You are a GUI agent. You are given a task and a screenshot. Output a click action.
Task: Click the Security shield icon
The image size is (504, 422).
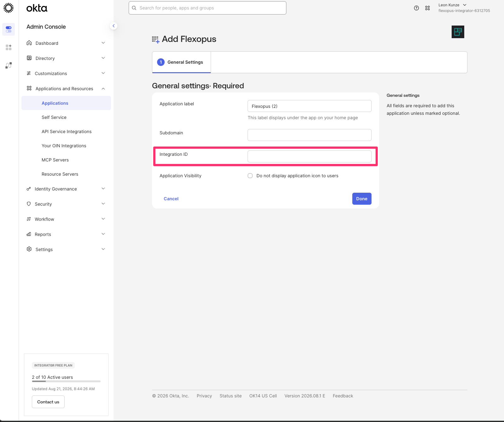29,204
